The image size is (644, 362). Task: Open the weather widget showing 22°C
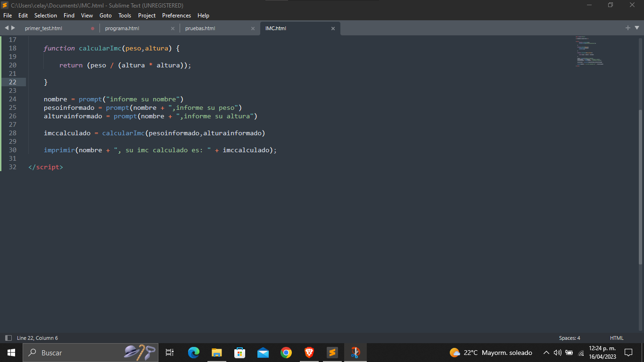pyautogui.click(x=491, y=353)
